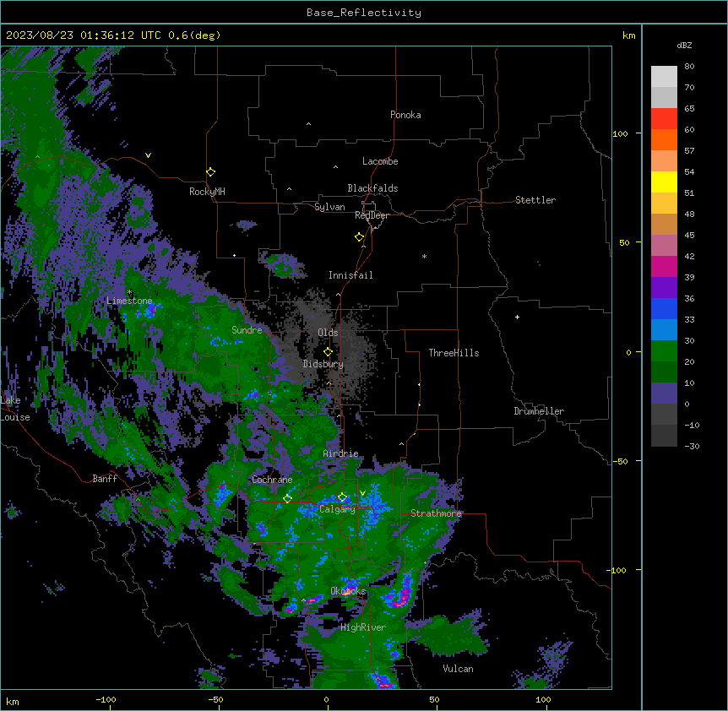This screenshot has height=711, width=728.
Task: Click the RockyMH label
Action: (x=207, y=192)
